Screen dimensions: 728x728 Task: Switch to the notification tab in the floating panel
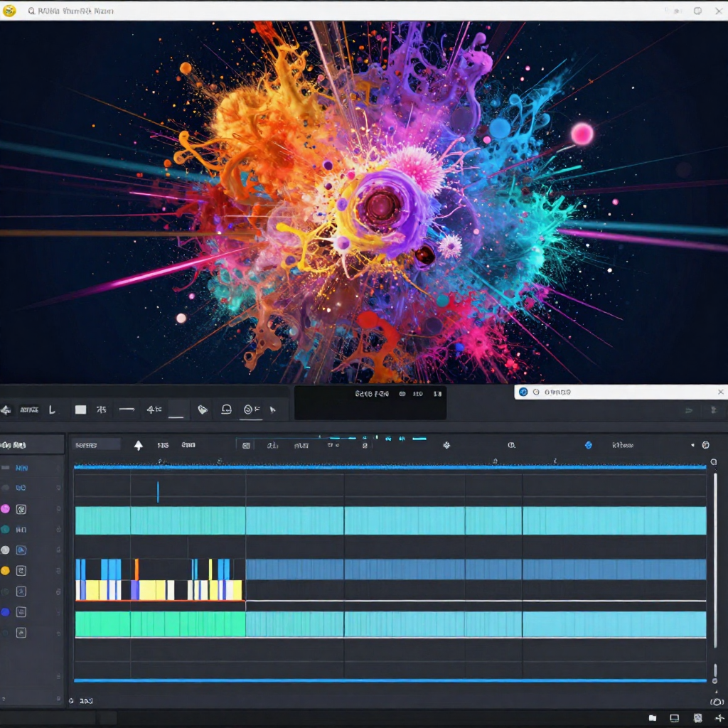click(538, 392)
